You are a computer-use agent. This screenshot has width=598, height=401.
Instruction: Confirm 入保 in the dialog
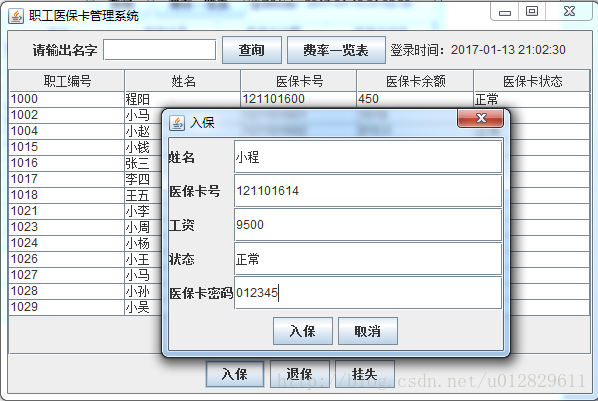click(303, 331)
